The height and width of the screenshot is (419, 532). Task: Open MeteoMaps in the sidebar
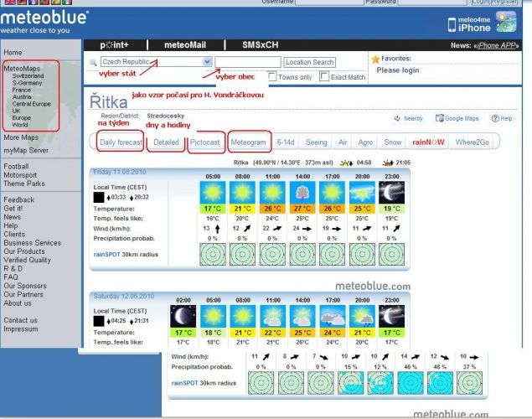coord(22,68)
